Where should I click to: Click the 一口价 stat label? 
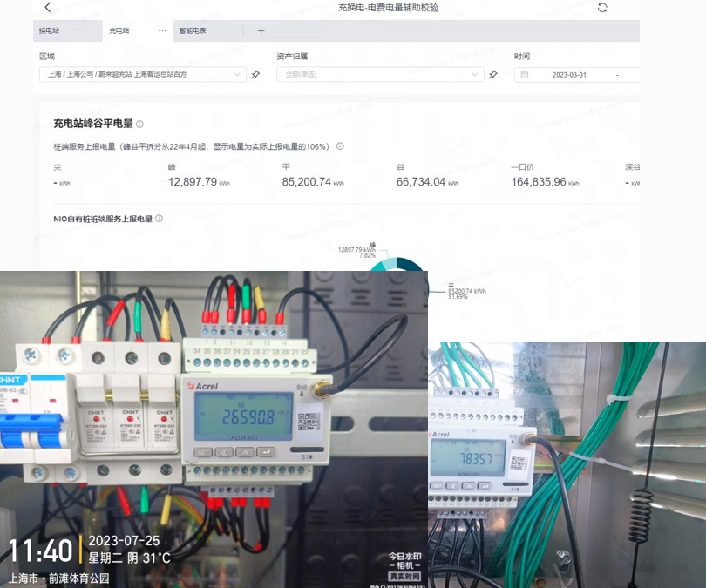pos(522,167)
